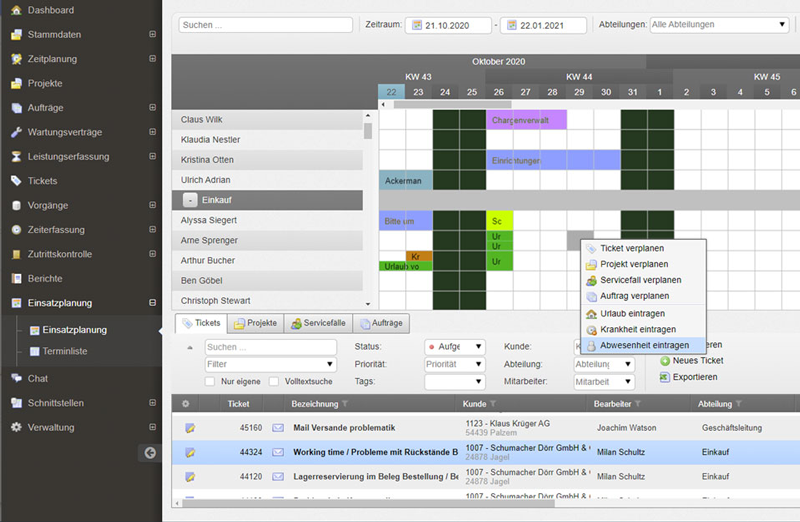This screenshot has width=800, height=522.
Task: Open ticket Mail Versande problematik
Action: point(343,428)
